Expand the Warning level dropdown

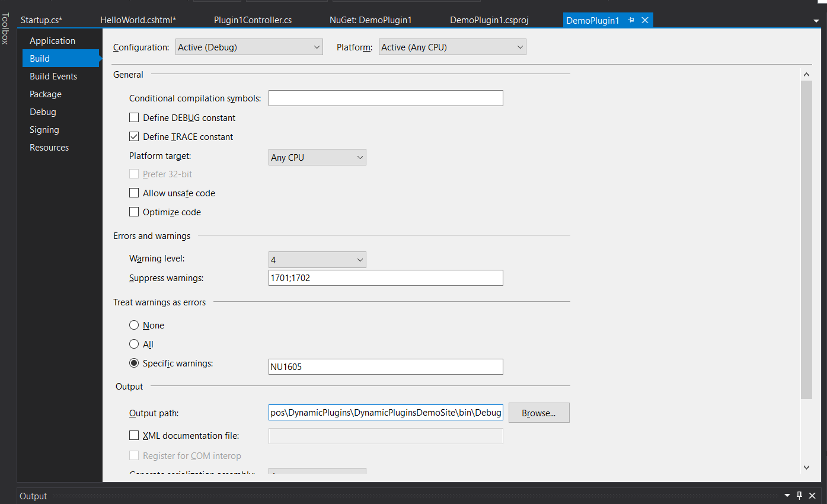coord(317,260)
